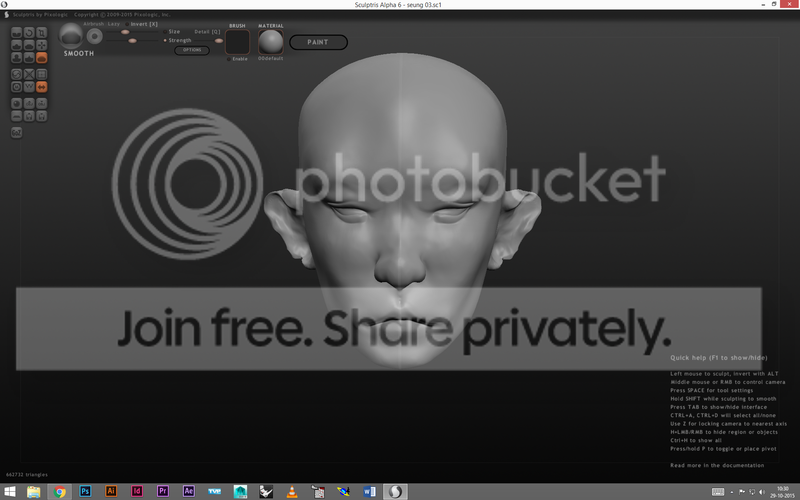This screenshot has height=500, width=800.
Task: Click the Detail [Q] slider handle
Action: [x=219, y=40]
